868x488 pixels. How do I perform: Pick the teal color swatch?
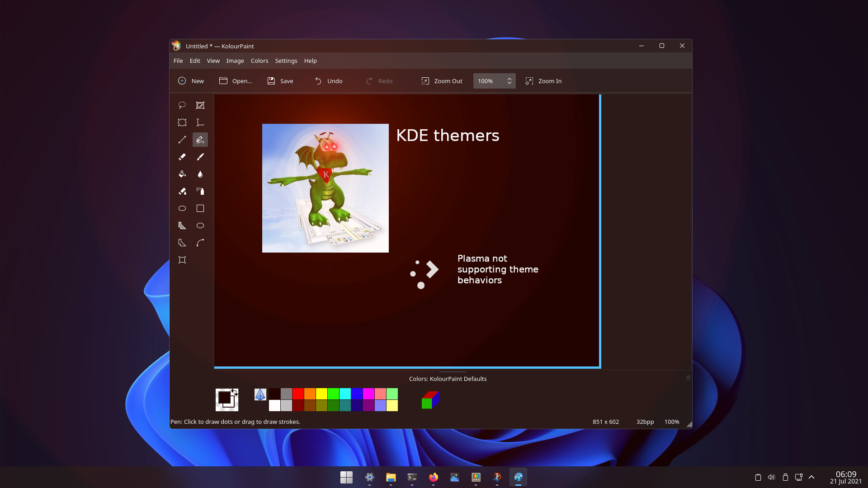(x=345, y=406)
